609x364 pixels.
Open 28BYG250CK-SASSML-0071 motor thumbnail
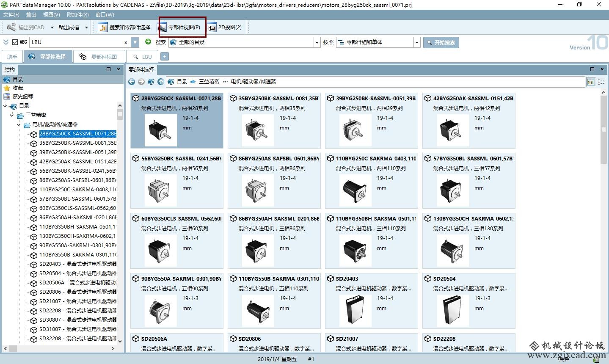click(x=160, y=130)
